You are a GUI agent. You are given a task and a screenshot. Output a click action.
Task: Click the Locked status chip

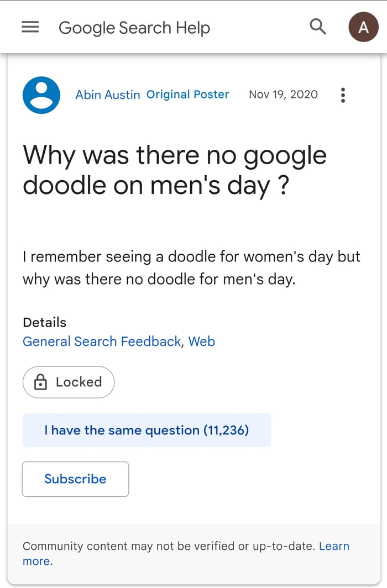click(68, 382)
